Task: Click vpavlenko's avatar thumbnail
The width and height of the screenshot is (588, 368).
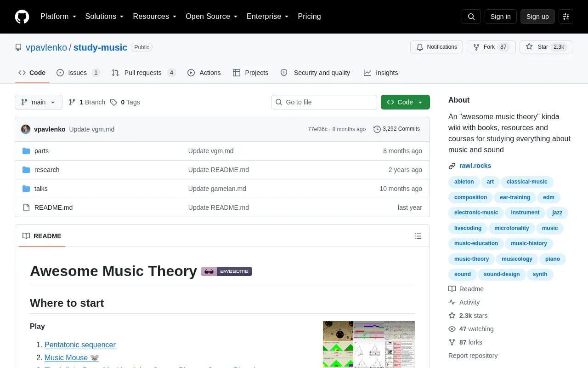Action: point(26,129)
